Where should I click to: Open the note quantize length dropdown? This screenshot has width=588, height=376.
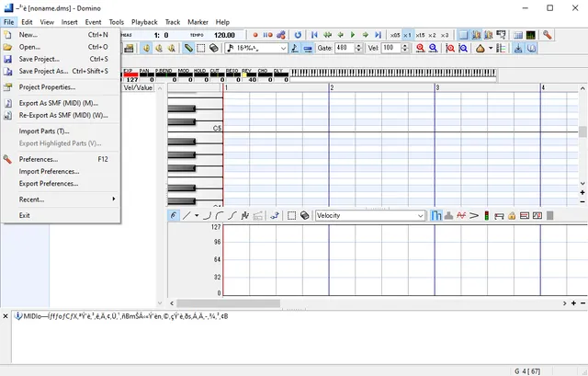click(256, 48)
